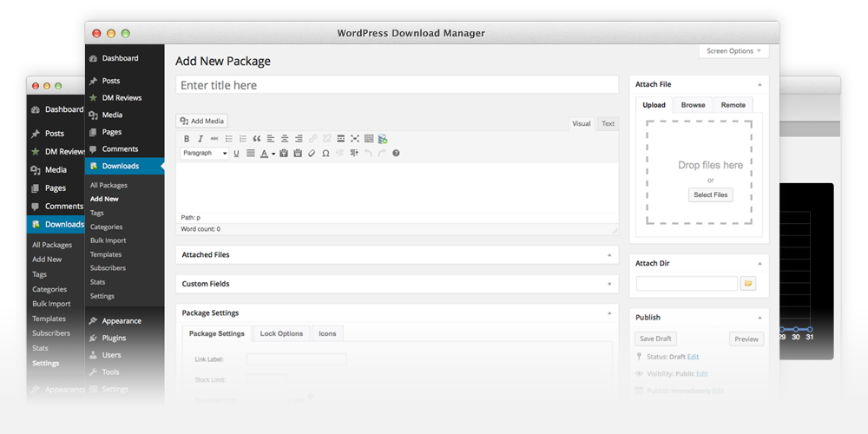Toggle fullscreen distraction-free writing mode

tap(355, 139)
